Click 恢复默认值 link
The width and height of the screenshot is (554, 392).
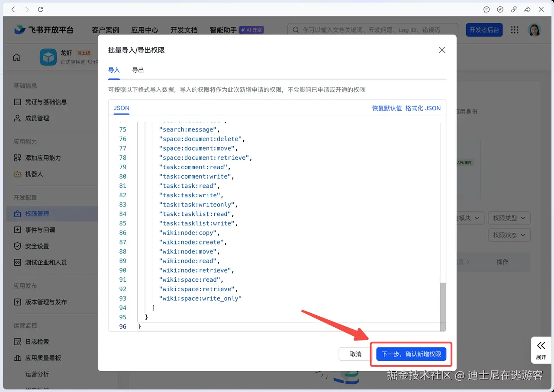coord(387,108)
